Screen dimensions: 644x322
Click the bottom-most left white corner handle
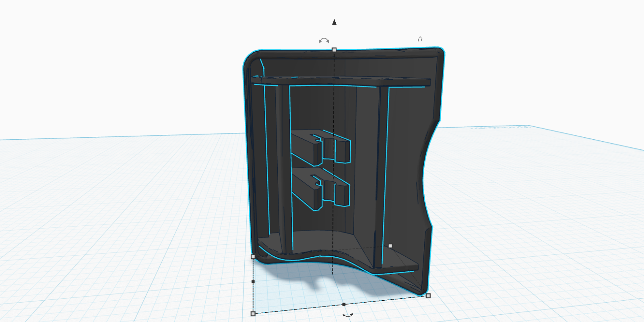point(253,314)
